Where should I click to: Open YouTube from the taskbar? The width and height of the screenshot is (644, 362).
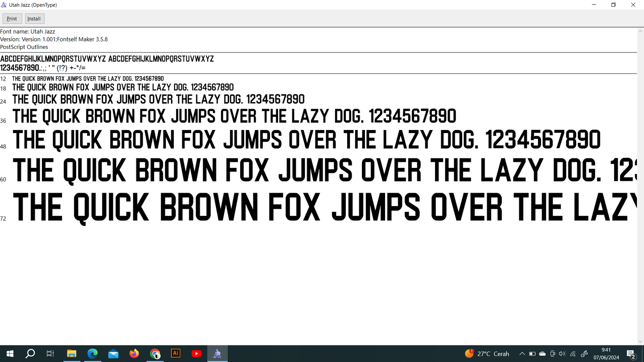[x=197, y=354]
